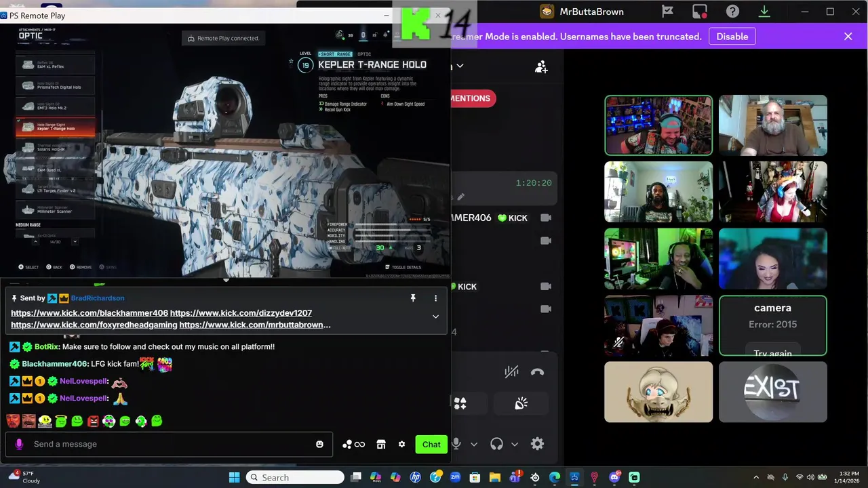Open the kick.com/dizzydev1207 link
Image resolution: width=868 pixels, height=488 pixels.
[241, 313]
